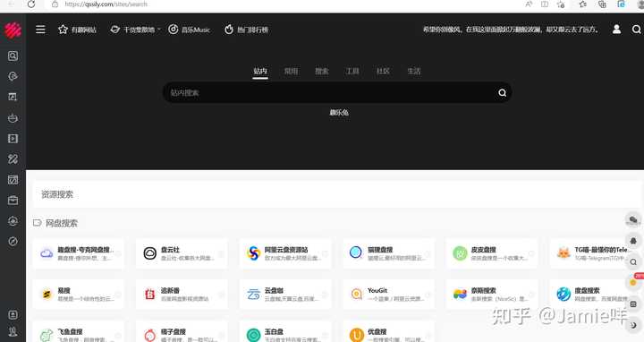Screen dimensions: 644x342
Task: Click the sidebar video play icon
Action: pos(13,139)
